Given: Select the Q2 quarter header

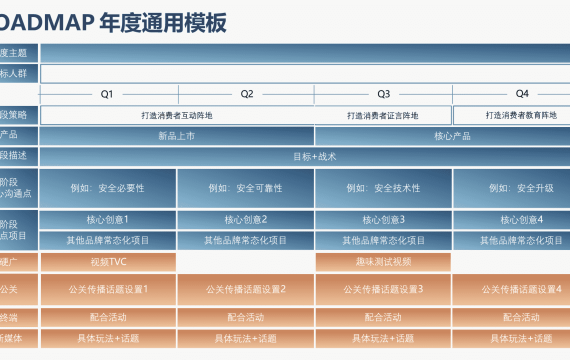Looking at the screenshot, I should (247, 94).
